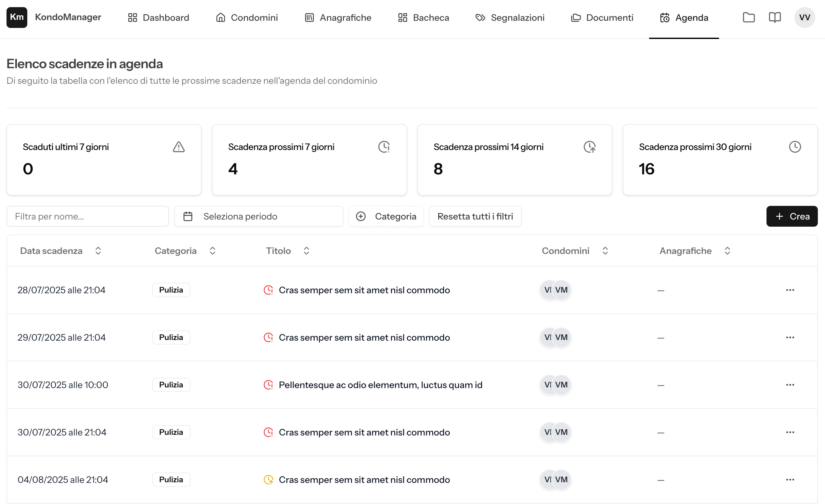Viewport: 825px width, 504px height.
Task: Open actions menu for 30/07/2025 10:00 row
Action: [x=790, y=385]
